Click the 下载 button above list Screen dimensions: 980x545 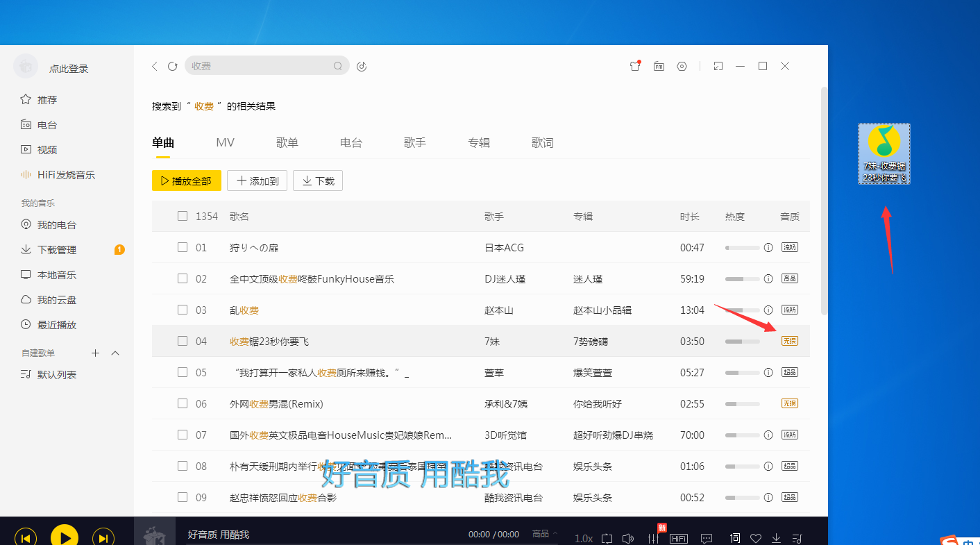[318, 181]
